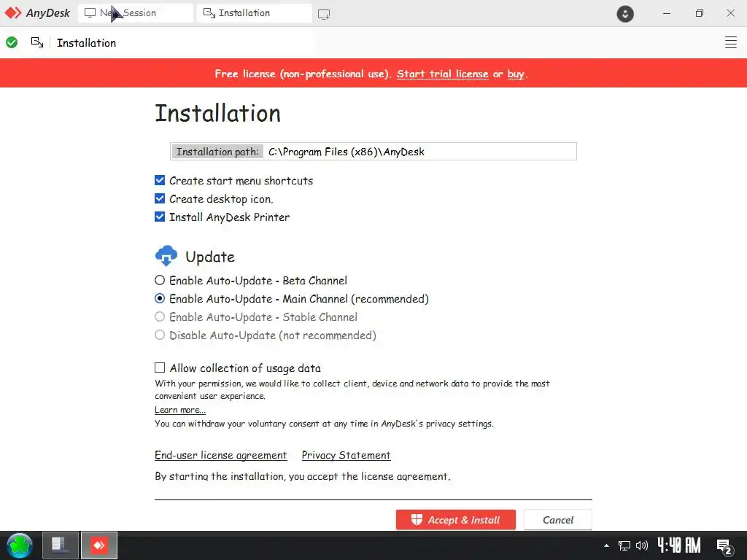Uncheck Create start menu shortcuts
The width and height of the screenshot is (747, 560).
coord(160,181)
